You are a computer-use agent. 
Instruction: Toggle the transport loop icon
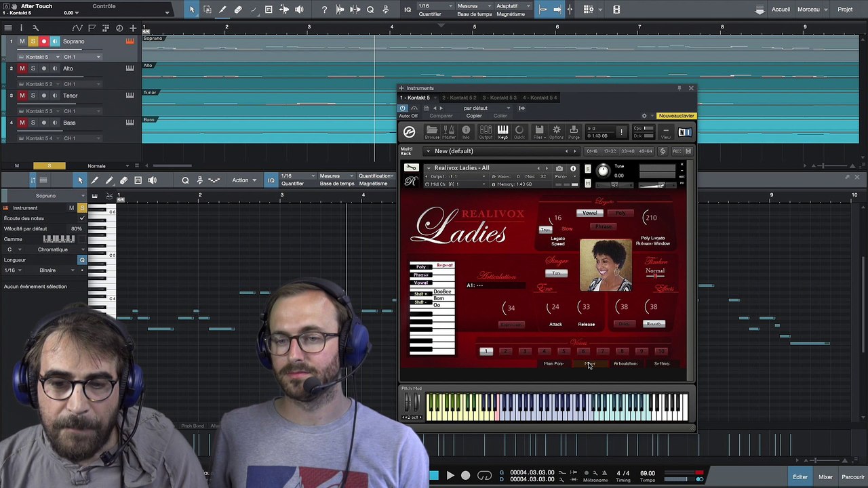click(x=484, y=476)
